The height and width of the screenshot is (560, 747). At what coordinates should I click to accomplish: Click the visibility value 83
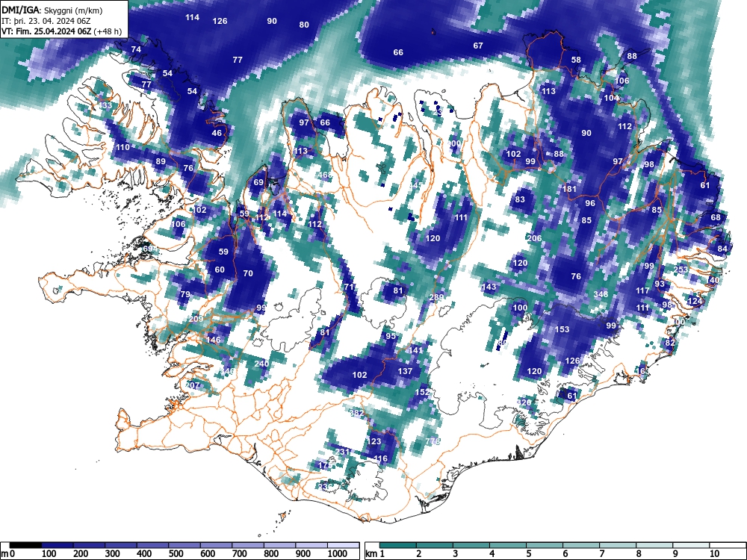[520, 199]
